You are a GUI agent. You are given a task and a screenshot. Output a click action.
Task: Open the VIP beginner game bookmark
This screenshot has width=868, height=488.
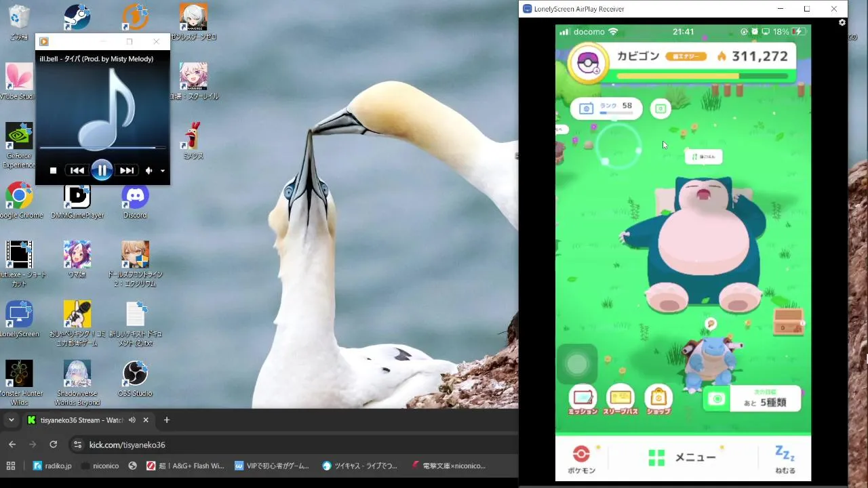[272, 466]
